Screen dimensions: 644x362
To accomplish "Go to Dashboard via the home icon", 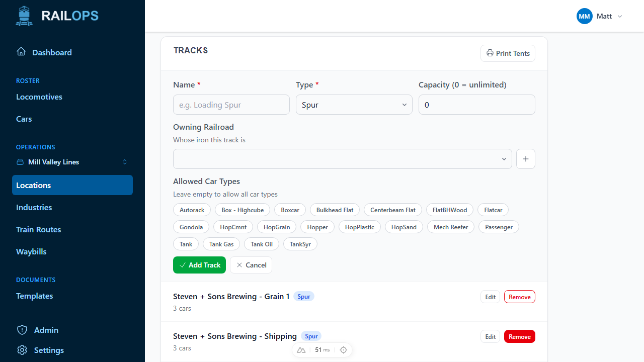I will click(x=21, y=52).
